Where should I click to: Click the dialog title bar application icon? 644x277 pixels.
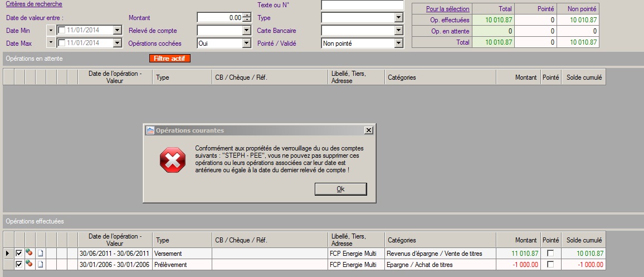pyautogui.click(x=150, y=130)
